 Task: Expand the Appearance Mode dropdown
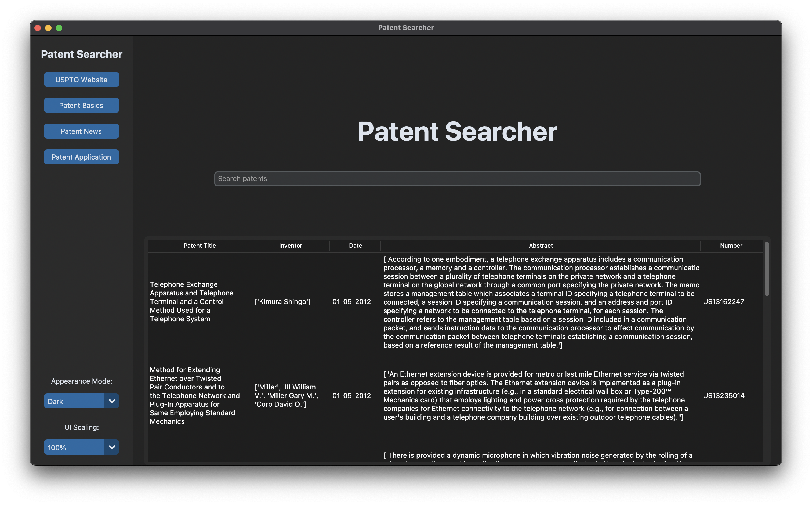(112, 400)
